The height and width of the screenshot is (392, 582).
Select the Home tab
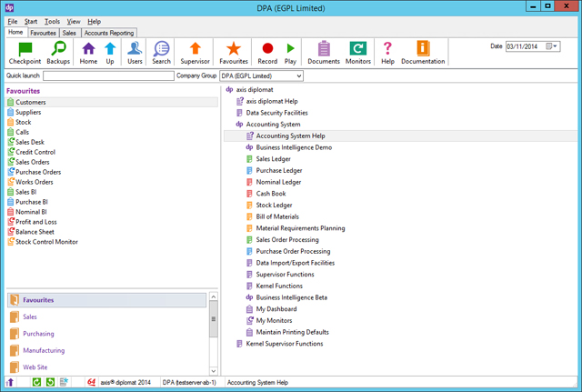15,33
